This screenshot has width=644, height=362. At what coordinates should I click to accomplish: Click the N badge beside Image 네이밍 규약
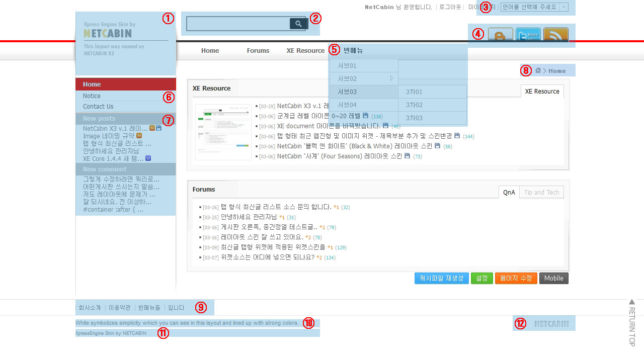(x=139, y=135)
